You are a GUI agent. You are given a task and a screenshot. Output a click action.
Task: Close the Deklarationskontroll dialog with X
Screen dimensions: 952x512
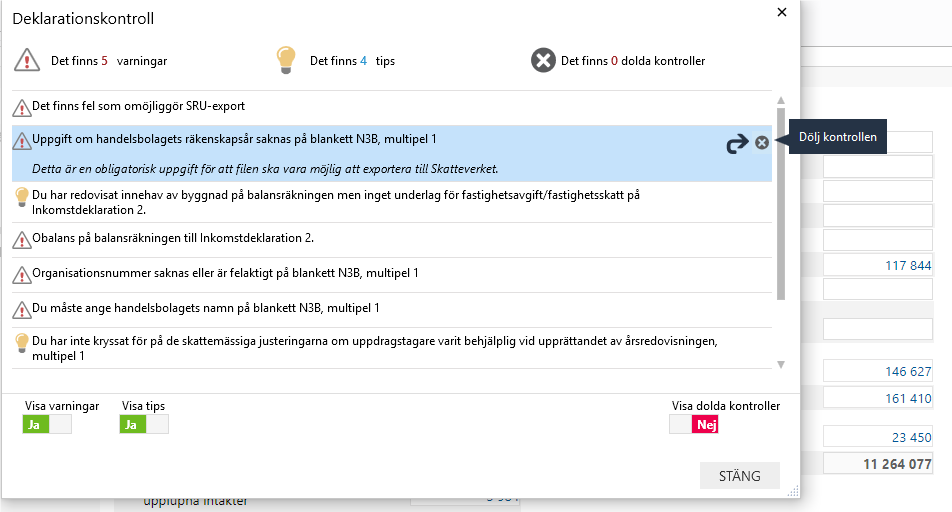point(782,12)
